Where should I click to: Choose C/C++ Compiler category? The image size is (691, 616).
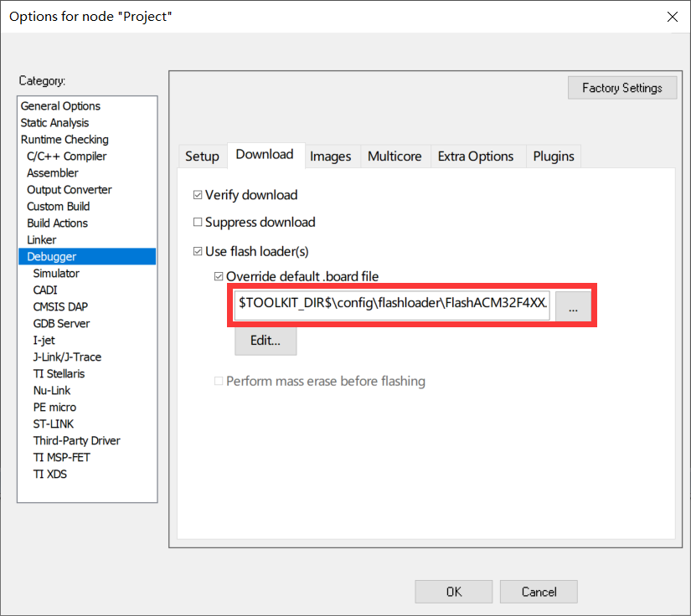coord(66,157)
